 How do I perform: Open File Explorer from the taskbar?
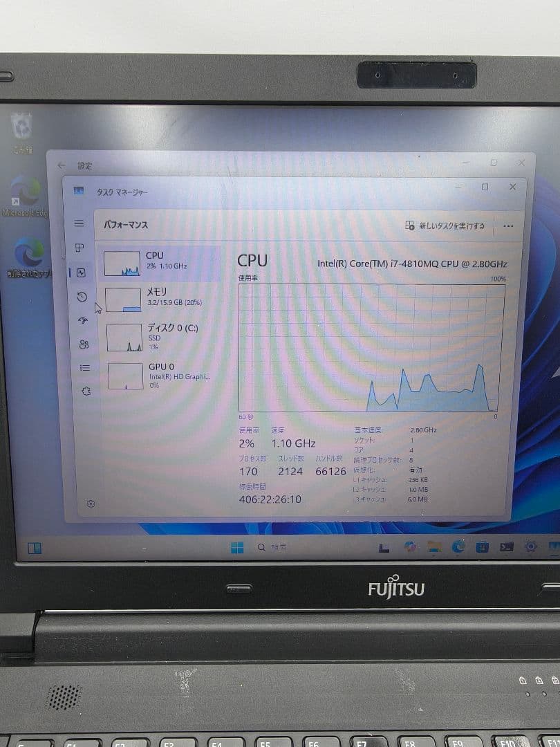tap(434, 547)
